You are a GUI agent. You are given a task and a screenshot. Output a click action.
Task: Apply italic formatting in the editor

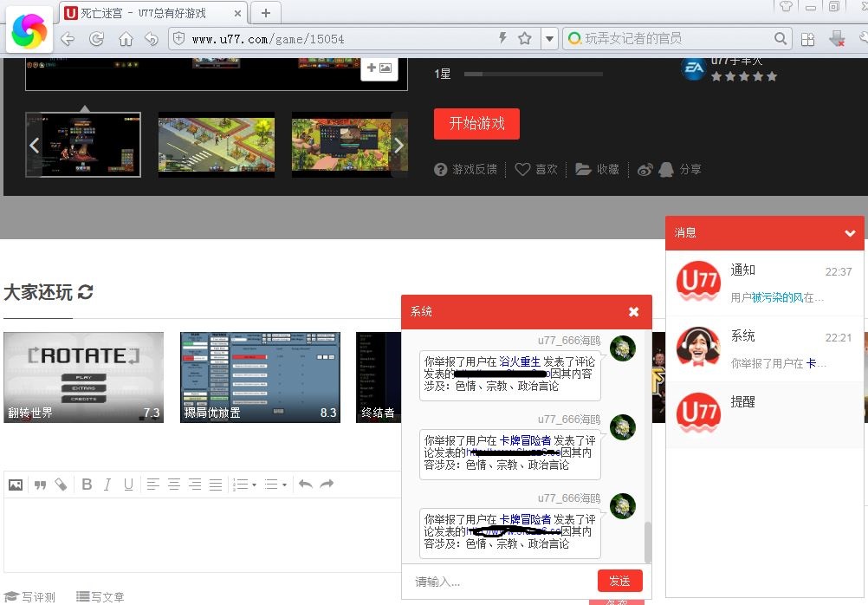pos(107,485)
